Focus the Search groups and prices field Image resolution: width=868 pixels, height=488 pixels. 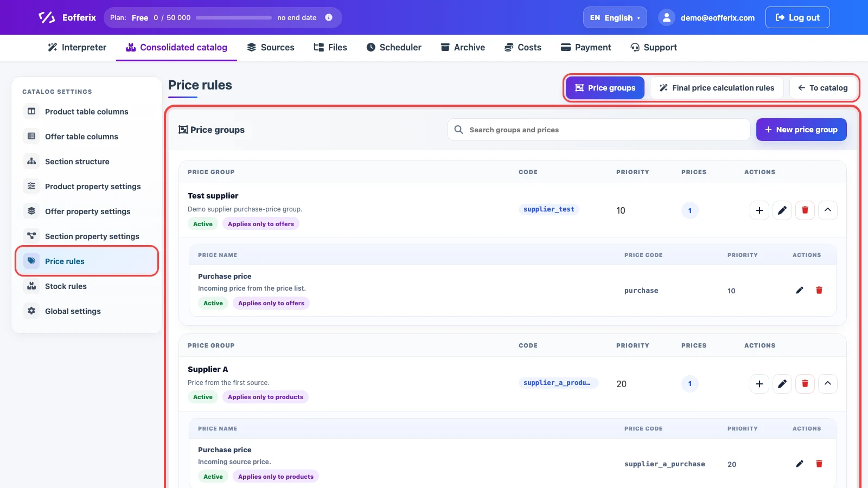[x=598, y=130]
